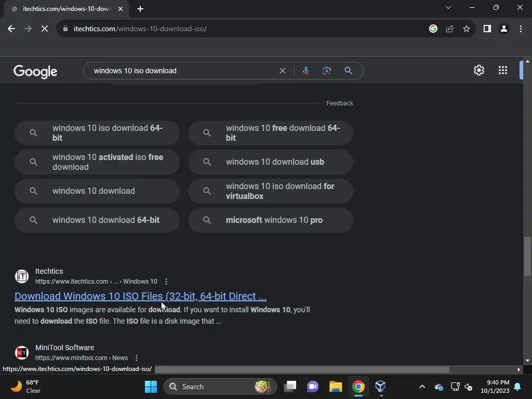Open File Explorer from taskbar
The width and height of the screenshot is (532, 399).
336,387
